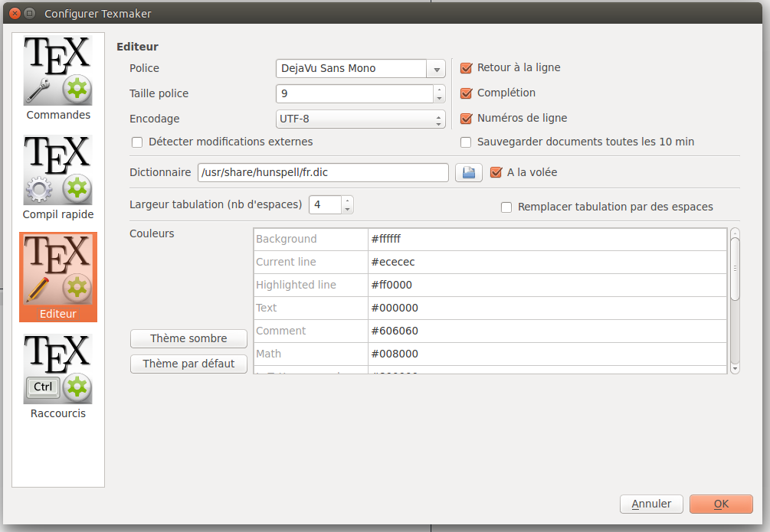Open the Encodage UTF-8 dropdown
This screenshot has width=770, height=532.
click(x=360, y=119)
